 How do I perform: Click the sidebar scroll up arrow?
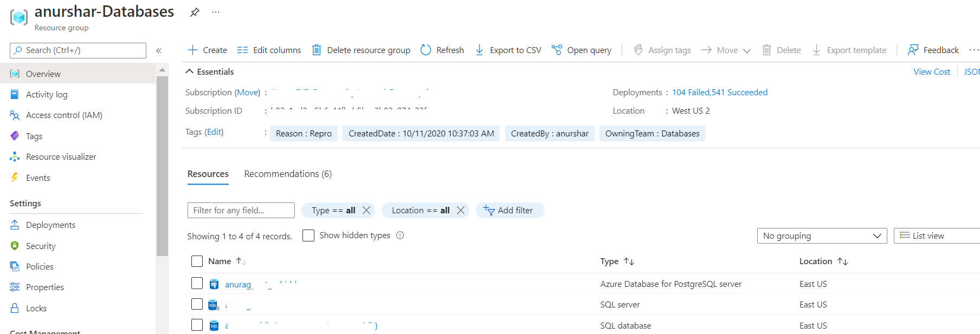(x=162, y=70)
